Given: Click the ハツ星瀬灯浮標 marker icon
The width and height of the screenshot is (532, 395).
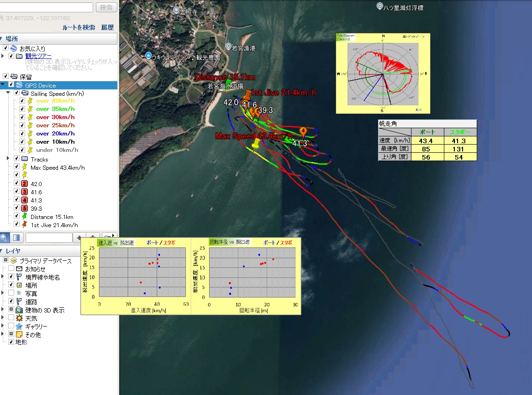Looking at the screenshot, I should coord(379,6).
